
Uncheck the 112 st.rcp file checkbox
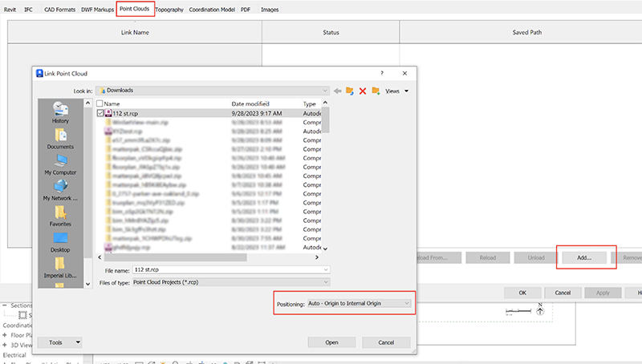point(100,114)
